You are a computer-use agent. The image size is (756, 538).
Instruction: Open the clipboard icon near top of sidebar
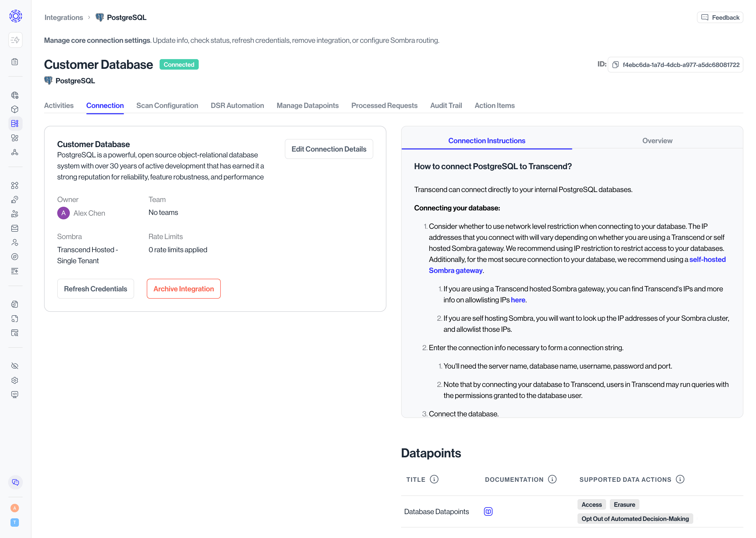coord(15,62)
